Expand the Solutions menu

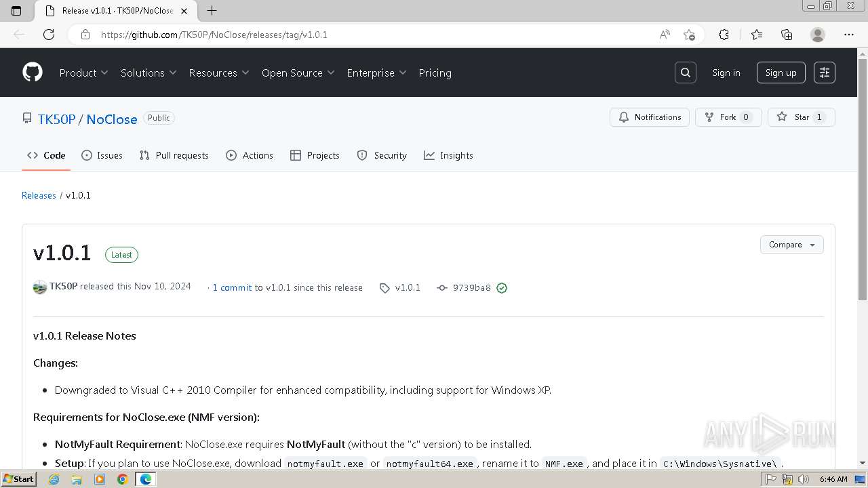[149, 73]
